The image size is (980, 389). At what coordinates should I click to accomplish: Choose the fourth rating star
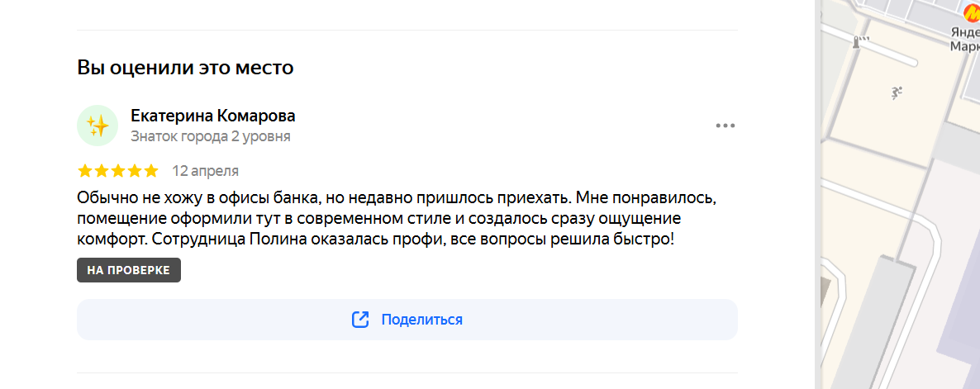point(135,171)
